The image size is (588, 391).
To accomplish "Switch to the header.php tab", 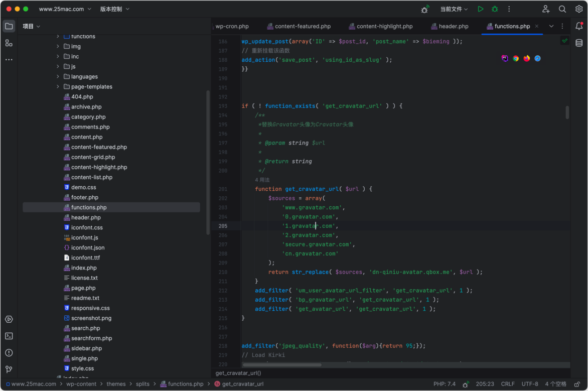I will pos(450,26).
